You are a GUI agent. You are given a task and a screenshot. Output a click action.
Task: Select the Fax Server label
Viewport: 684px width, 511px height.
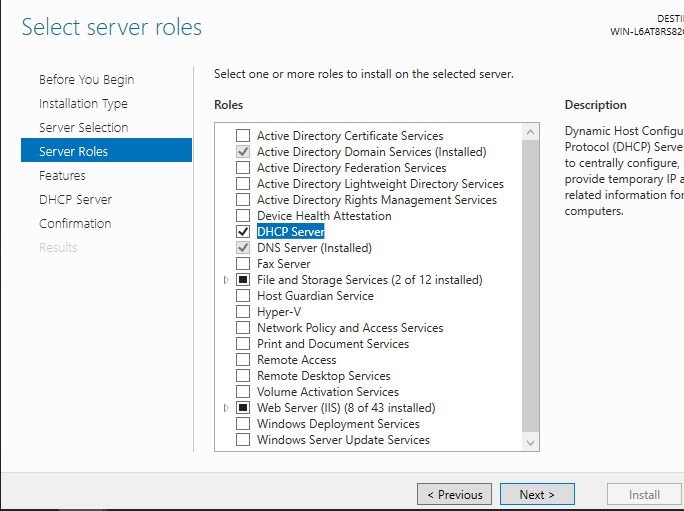[284, 264]
